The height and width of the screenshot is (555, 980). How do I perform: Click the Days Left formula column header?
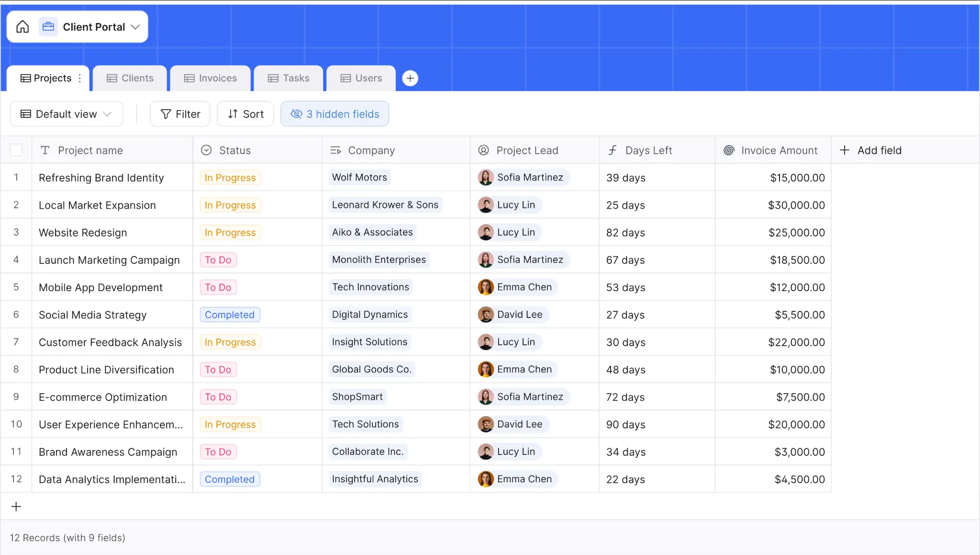[x=657, y=150]
